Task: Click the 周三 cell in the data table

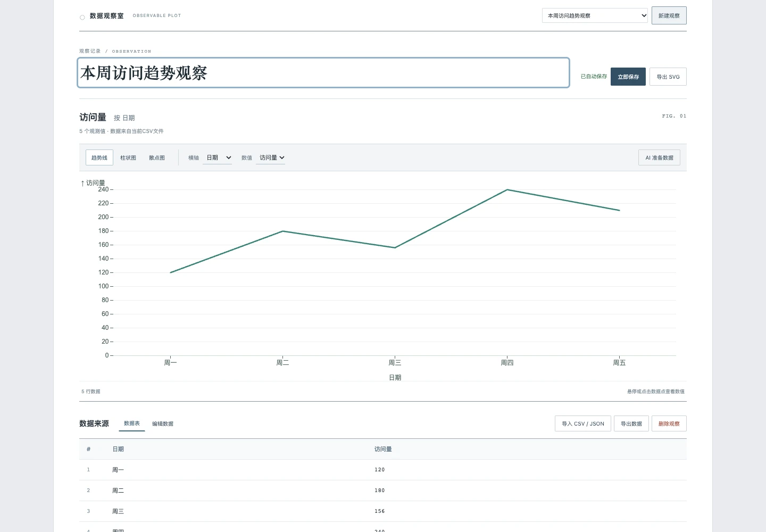Action: tap(118, 511)
